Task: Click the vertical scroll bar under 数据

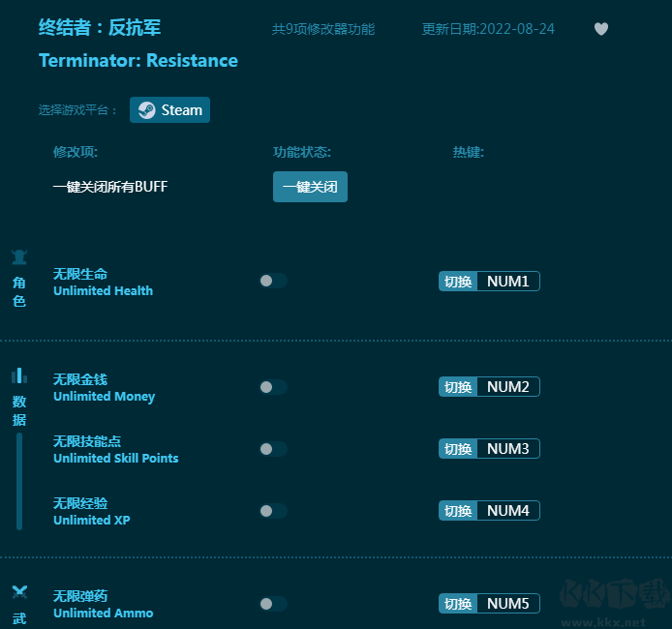Action: click(x=19, y=481)
